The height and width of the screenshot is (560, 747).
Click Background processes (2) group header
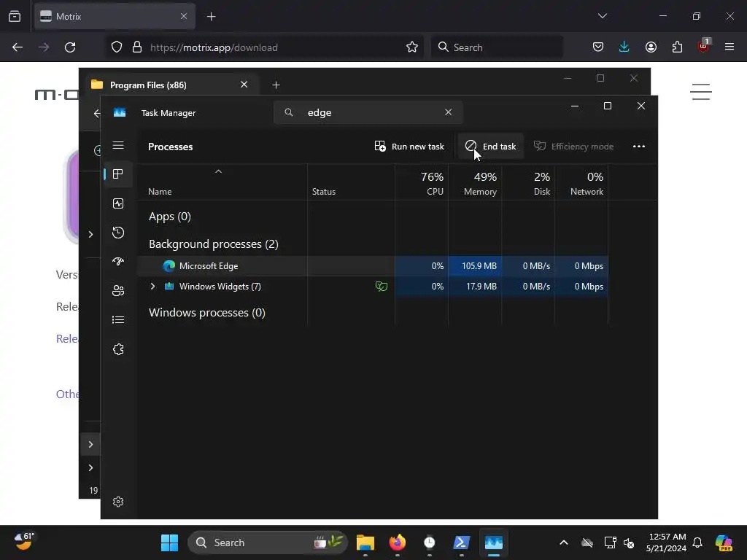(214, 244)
